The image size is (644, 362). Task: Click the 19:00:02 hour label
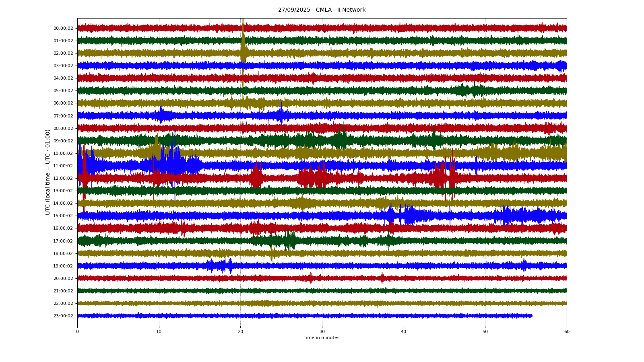[x=63, y=266]
